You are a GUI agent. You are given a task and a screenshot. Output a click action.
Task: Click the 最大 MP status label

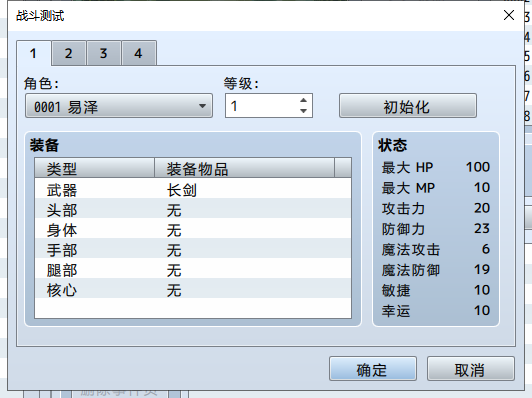[408, 188]
